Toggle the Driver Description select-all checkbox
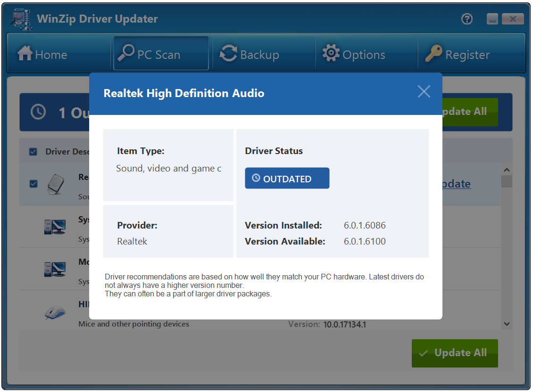This screenshot has height=392, width=533. point(33,152)
